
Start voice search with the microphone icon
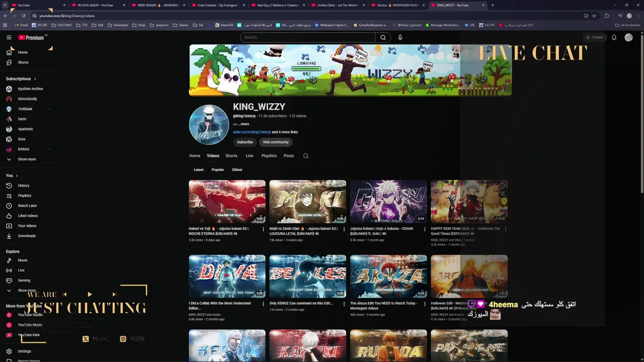pos(400,37)
